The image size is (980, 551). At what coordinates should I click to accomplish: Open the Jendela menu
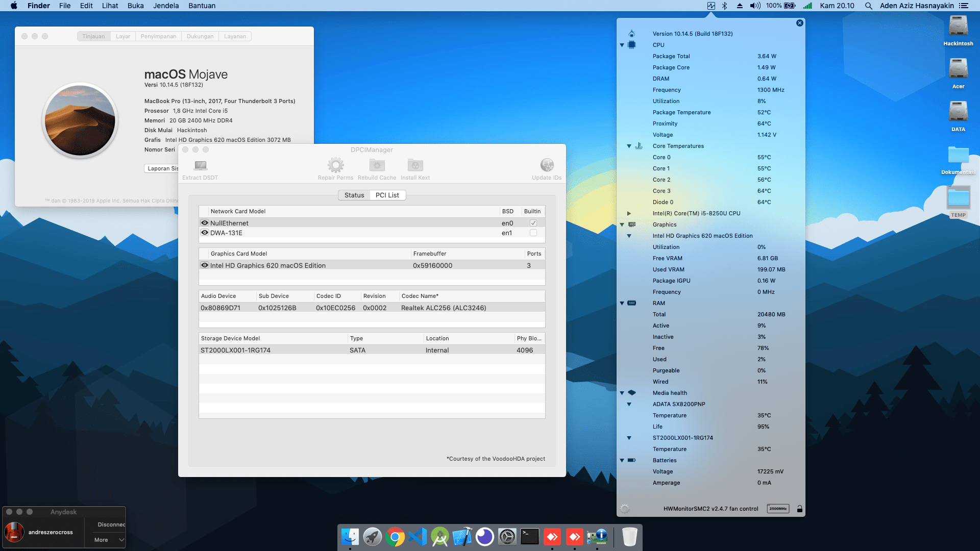[x=166, y=6]
